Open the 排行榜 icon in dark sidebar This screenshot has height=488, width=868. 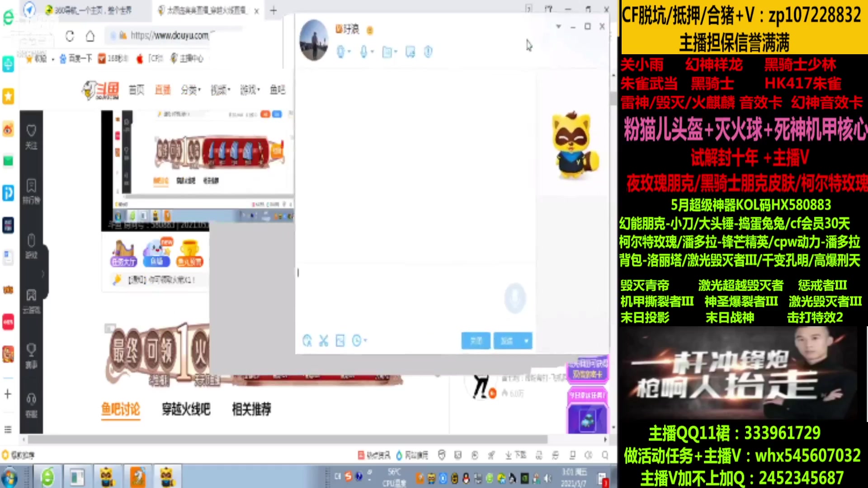click(31, 191)
